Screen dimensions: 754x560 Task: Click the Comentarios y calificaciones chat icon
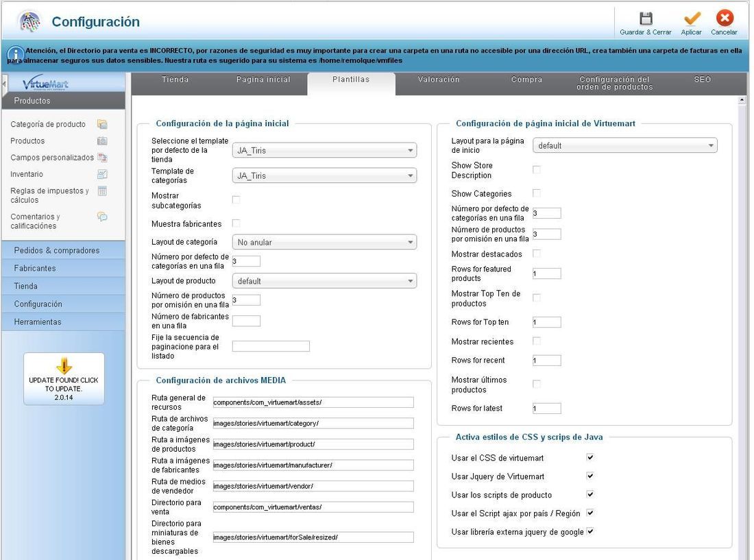[x=102, y=217]
